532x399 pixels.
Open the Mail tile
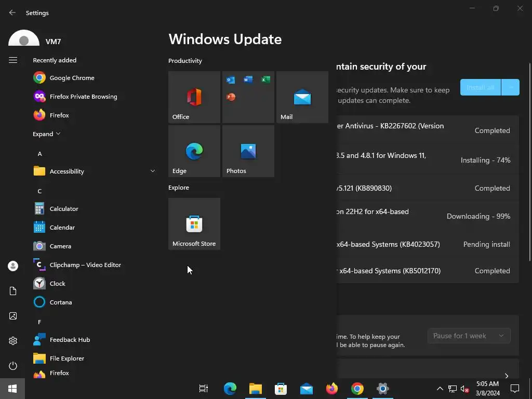coord(302,97)
